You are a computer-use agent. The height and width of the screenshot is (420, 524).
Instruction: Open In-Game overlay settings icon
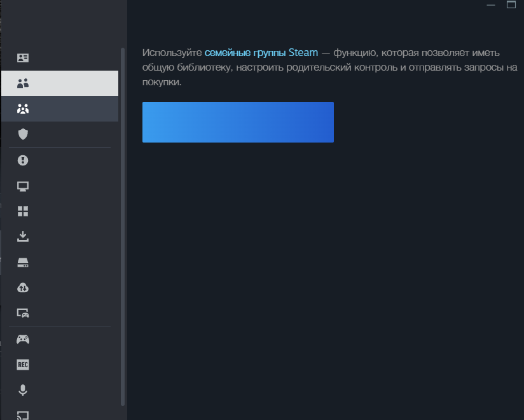click(23, 313)
